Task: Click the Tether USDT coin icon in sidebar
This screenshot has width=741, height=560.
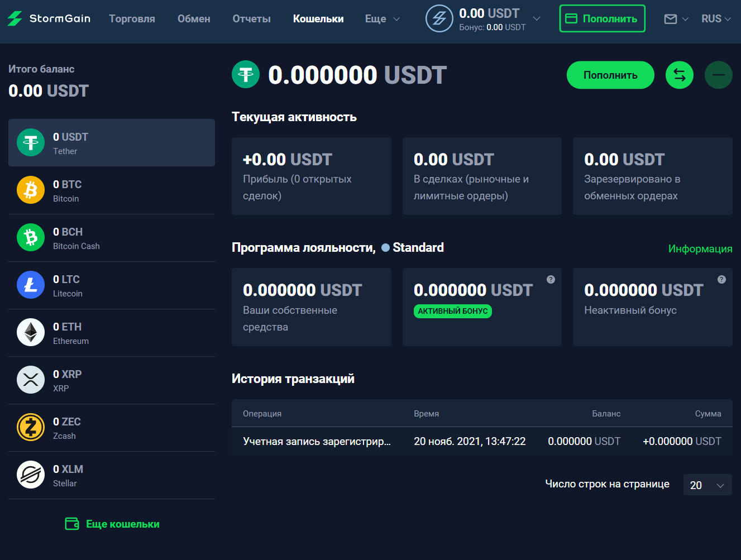Action: pos(31,142)
